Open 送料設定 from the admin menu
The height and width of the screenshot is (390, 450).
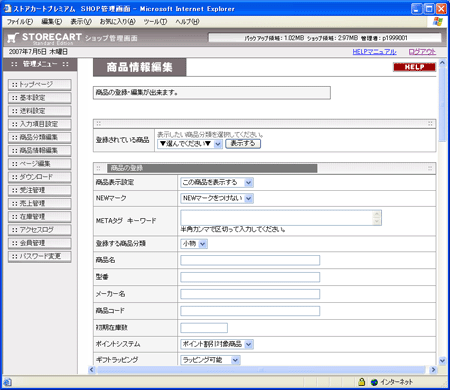[40, 111]
